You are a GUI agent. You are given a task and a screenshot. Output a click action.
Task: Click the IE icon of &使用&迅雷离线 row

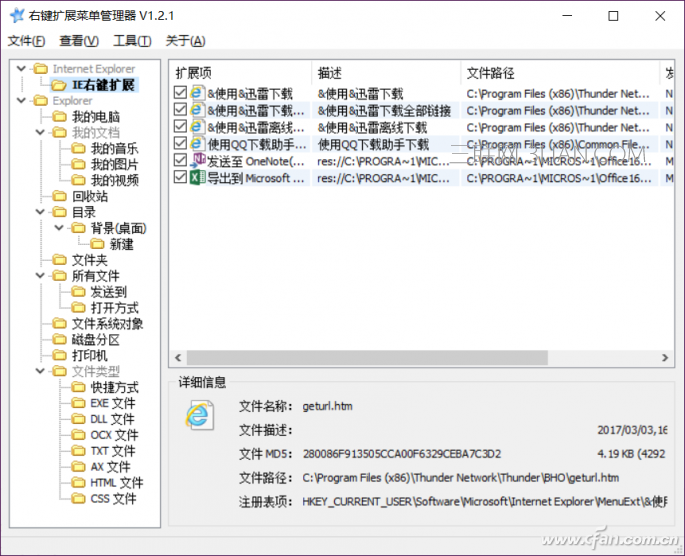[x=197, y=127]
